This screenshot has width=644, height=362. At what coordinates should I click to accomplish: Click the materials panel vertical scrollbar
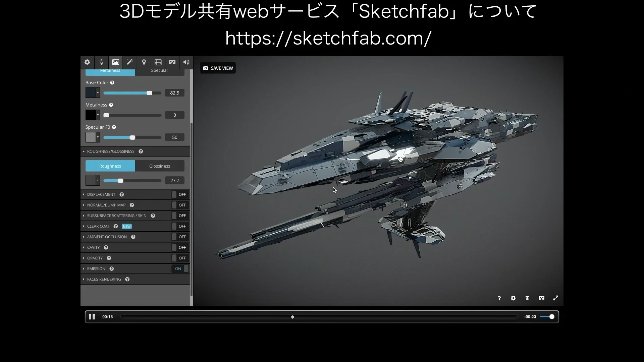(x=192, y=209)
